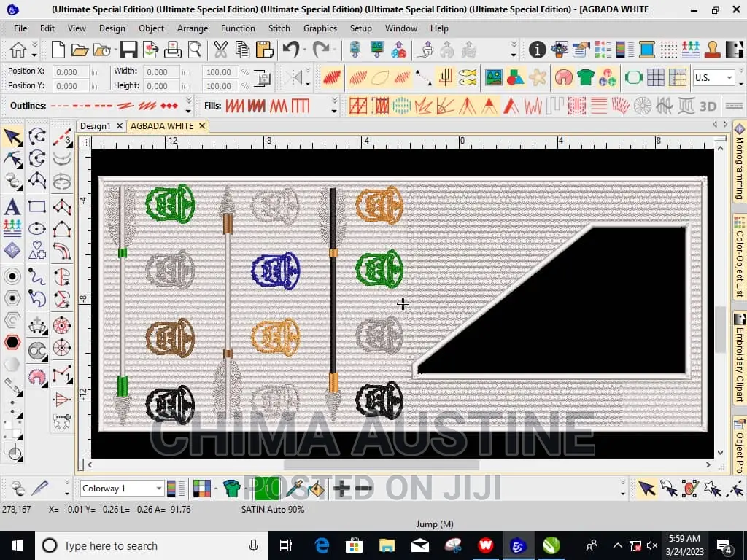Open the Embroidery Clipart side panel
This screenshot has width=747, height=560.
pyautogui.click(x=740, y=357)
